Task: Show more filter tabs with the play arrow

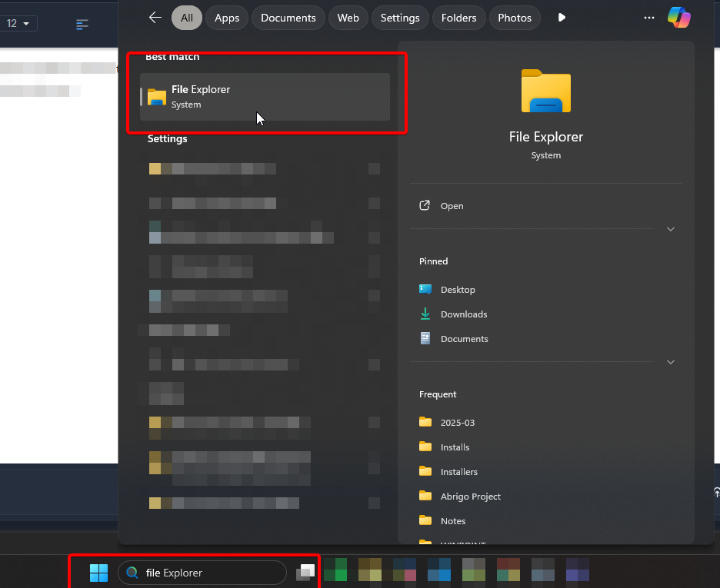Action: point(562,18)
